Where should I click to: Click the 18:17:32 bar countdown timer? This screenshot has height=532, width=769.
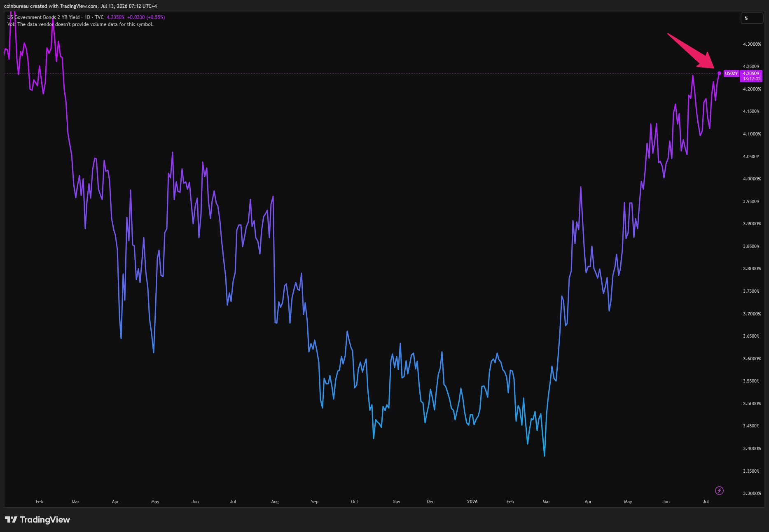(x=751, y=79)
